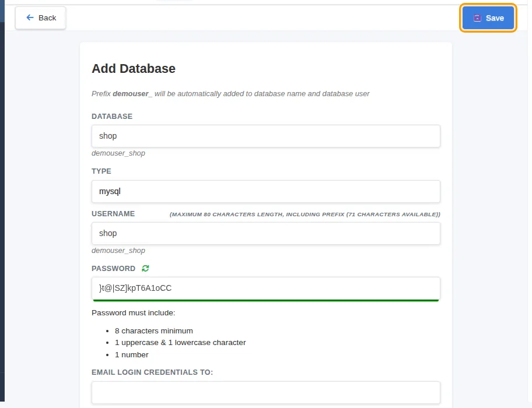Click the Save button
Image resolution: width=532 pixels, height=408 pixels.
pyautogui.click(x=488, y=18)
